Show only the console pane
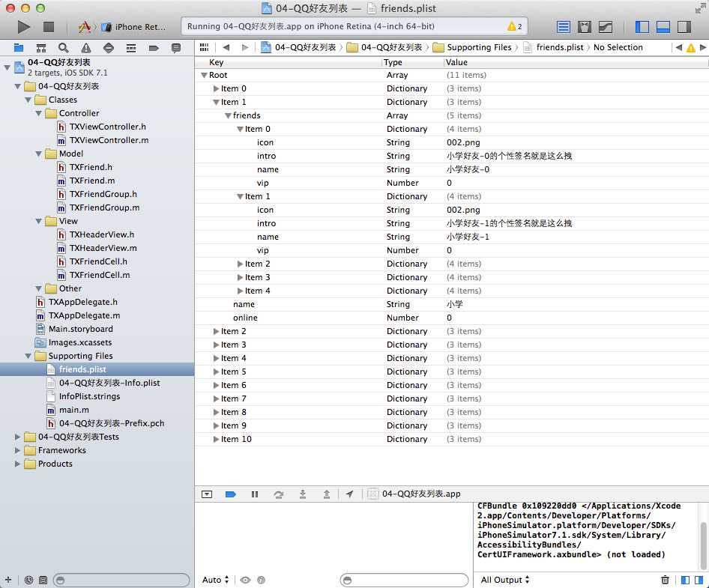This screenshot has height=588, width=709. 699,580
